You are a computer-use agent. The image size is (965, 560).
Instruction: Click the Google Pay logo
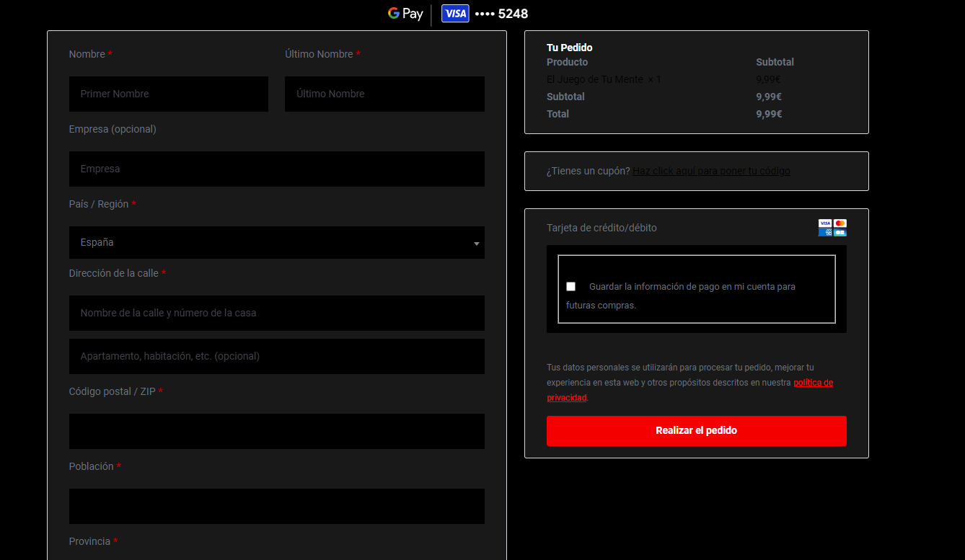(405, 14)
